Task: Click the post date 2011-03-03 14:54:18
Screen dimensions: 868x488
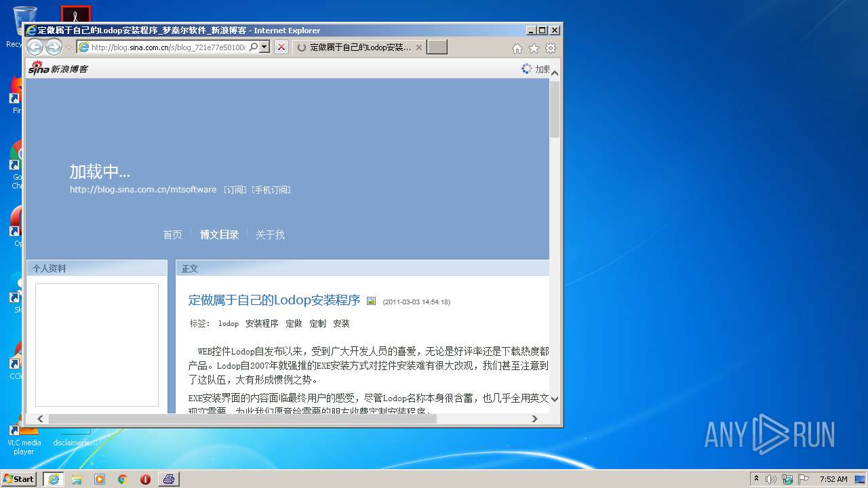Action: [416, 302]
